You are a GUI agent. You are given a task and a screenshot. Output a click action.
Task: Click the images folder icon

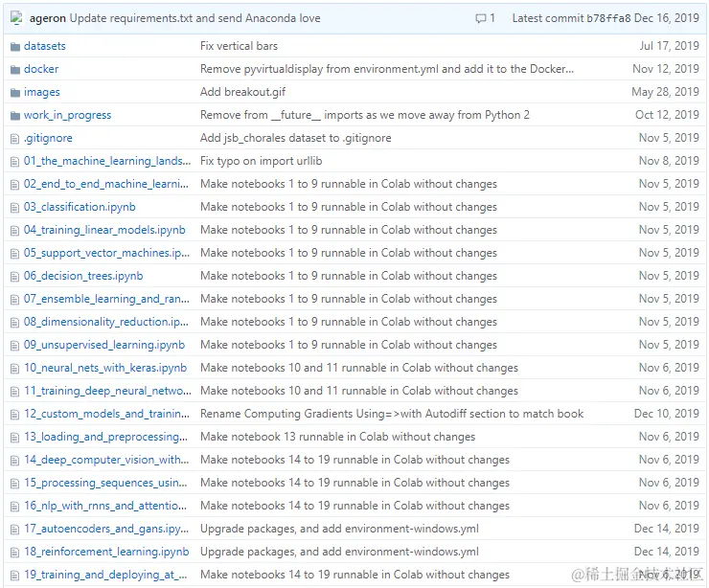click(x=15, y=92)
